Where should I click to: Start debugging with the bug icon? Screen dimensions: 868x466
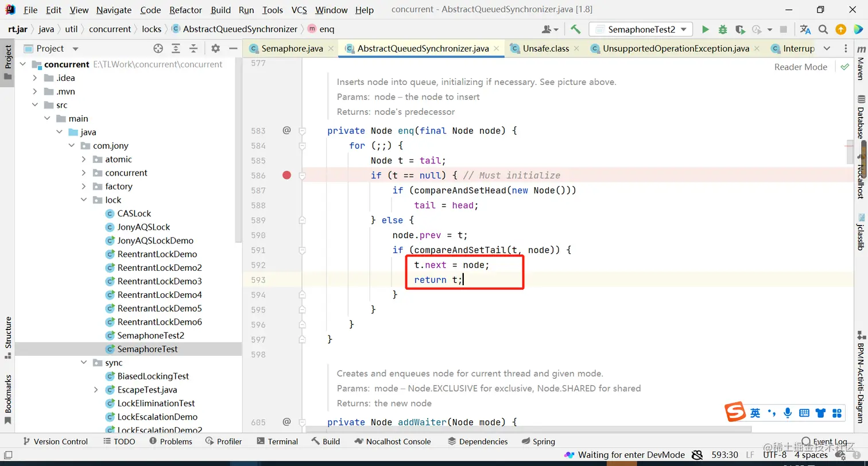pyautogui.click(x=723, y=29)
